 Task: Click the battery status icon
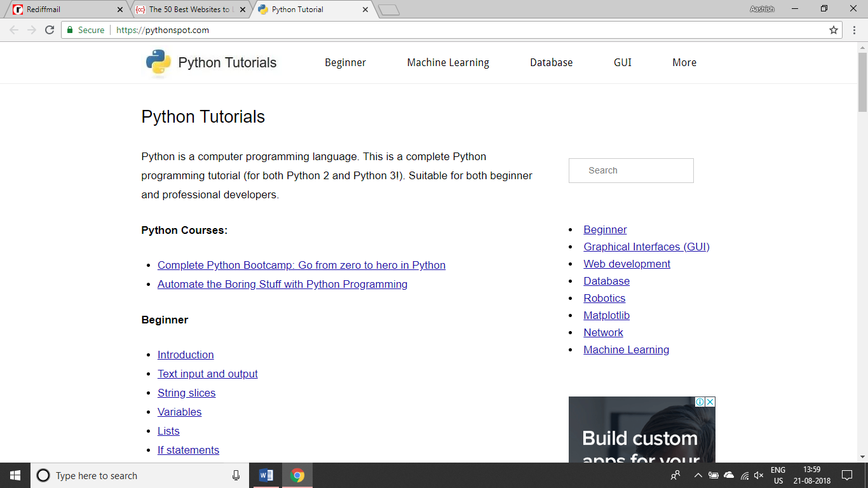click(x=713, y=475)
